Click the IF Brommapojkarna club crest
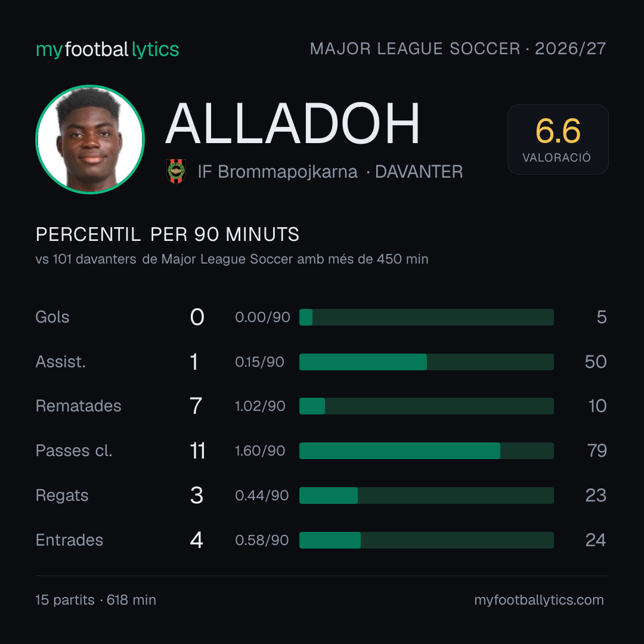The height and width of the screenshot is (644, 644). 176,171
